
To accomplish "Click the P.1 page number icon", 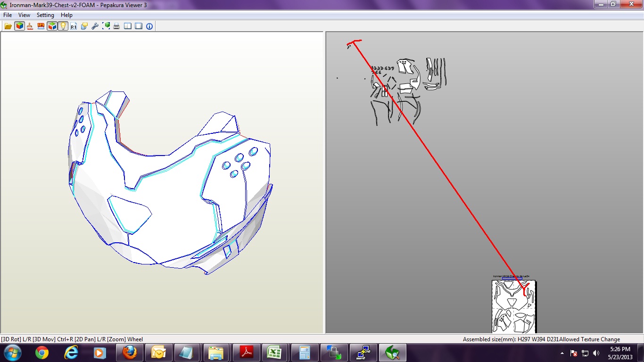I will coord(74,26).
